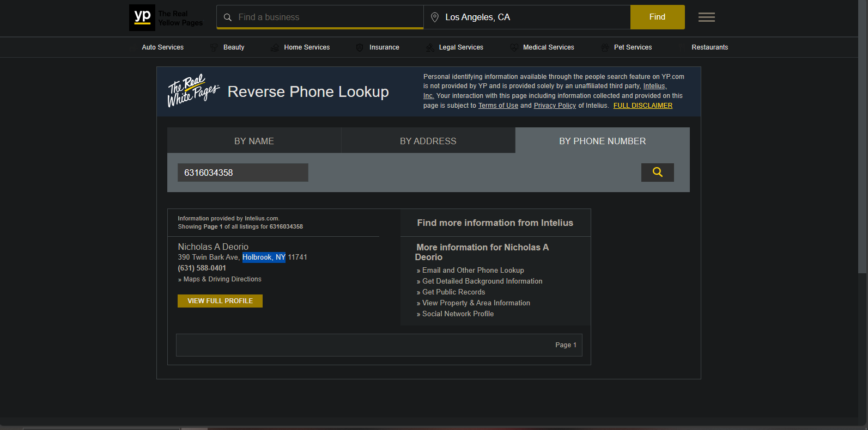Open Nicholas A Deorio listing name
Screen dimensions: 868x430
point(213,247)
